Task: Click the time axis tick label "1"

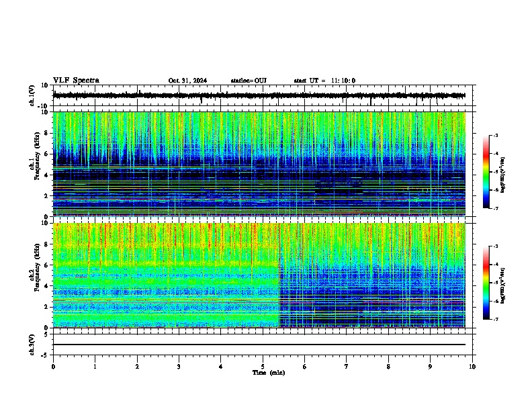Action: (x=95, y=367)
